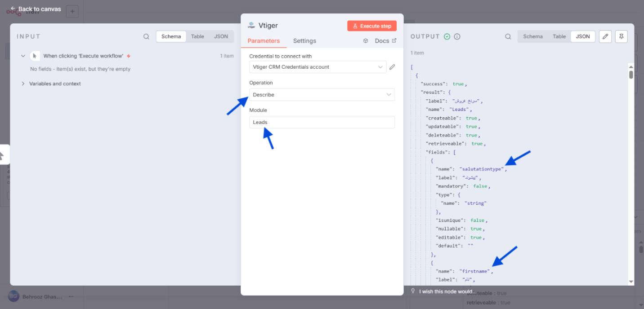The height and width of the screenshot is (309, 644).
Task: Click the pencil icon beside credential dropdown
Action: [392, 67]
